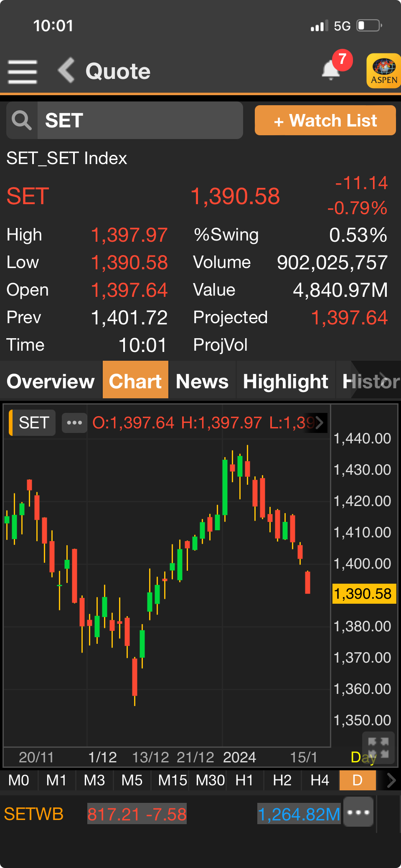Tap the last price 1,390.58
This screenshot has width=401, height=868.
(235, 196)
